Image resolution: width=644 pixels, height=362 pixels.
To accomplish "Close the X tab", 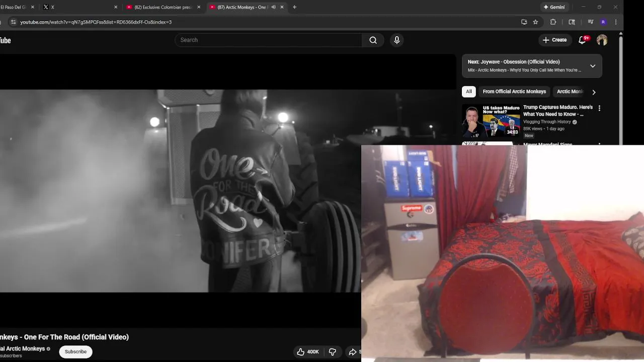I will click(x=116, y=7).
